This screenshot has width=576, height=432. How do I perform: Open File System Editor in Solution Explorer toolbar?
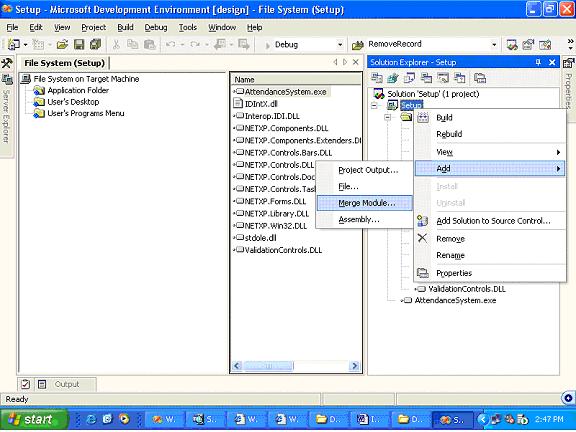(377, 78)
